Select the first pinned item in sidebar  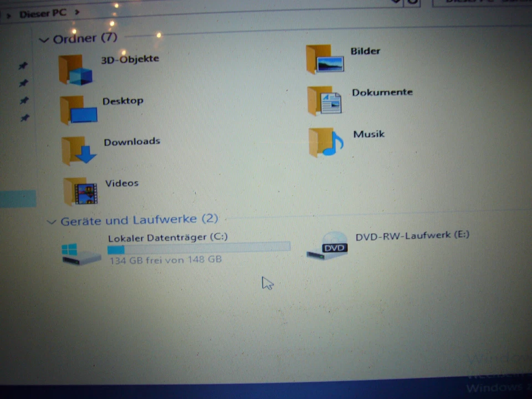click(23, 65)
